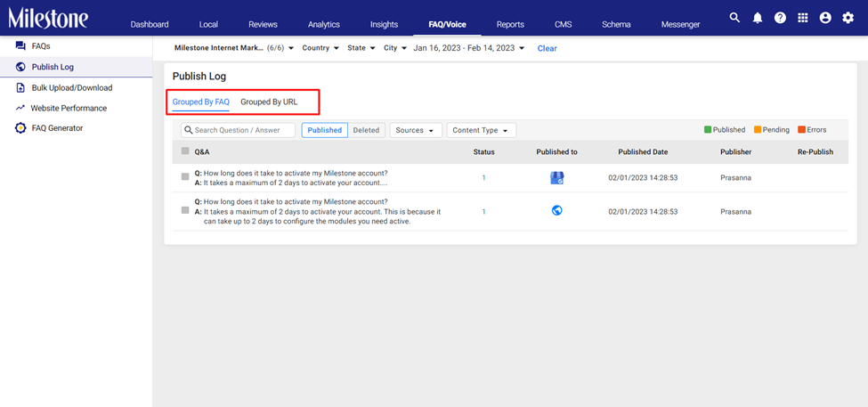868x407 pixels.
Task: Click the red Errors legend swatch
Action: coord(801,129)
